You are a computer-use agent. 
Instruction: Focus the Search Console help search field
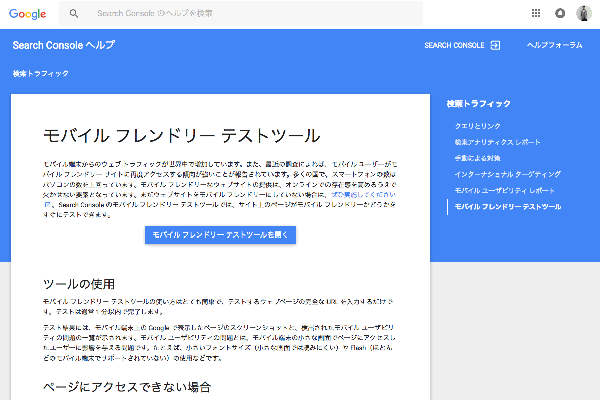point(241,13)
